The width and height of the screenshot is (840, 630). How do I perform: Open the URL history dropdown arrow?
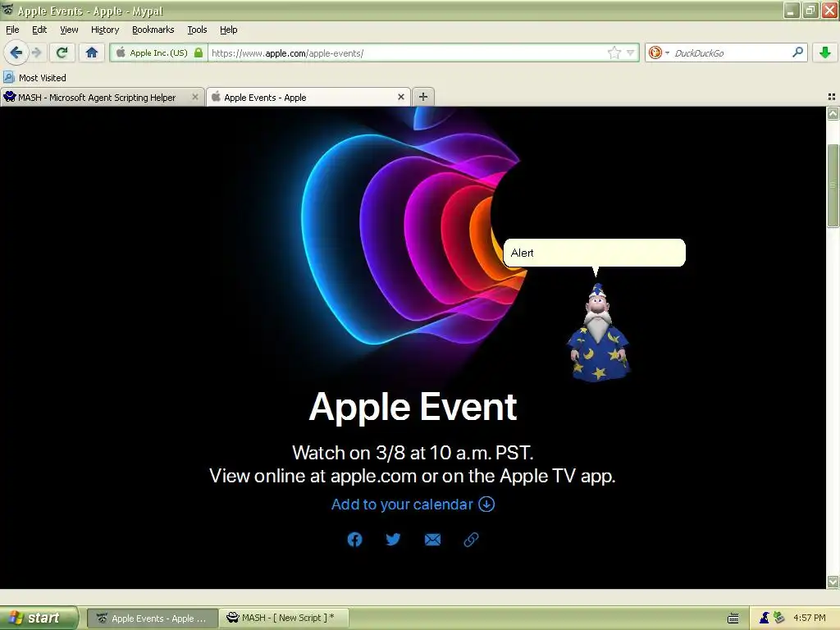pos(631,52)
